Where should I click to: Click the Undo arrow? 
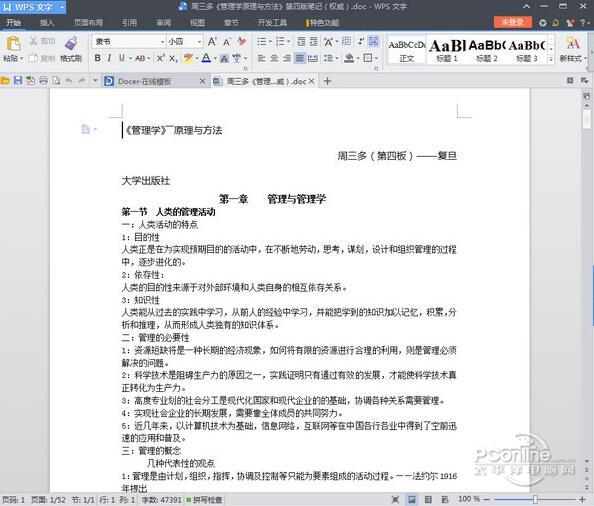pyautogui.click(x=69, y=81)
